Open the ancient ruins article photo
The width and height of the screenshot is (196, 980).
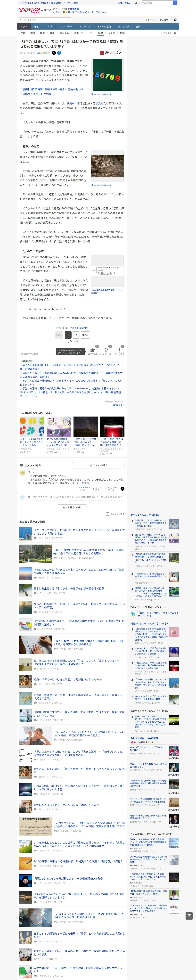(107, 166)
